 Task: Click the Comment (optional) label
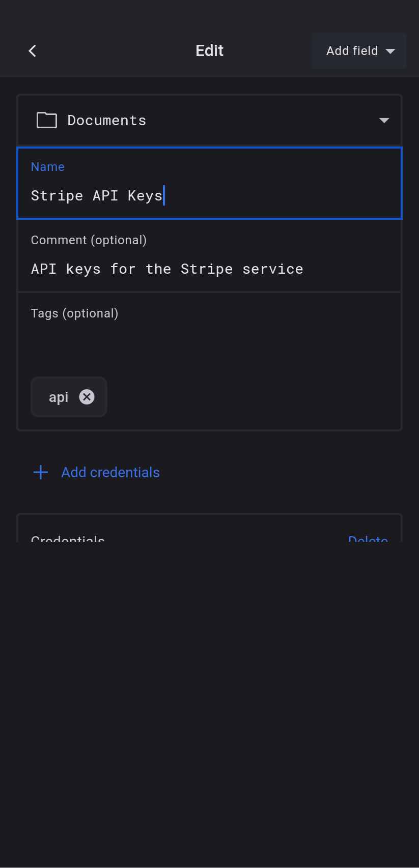(x=89, y=240)
